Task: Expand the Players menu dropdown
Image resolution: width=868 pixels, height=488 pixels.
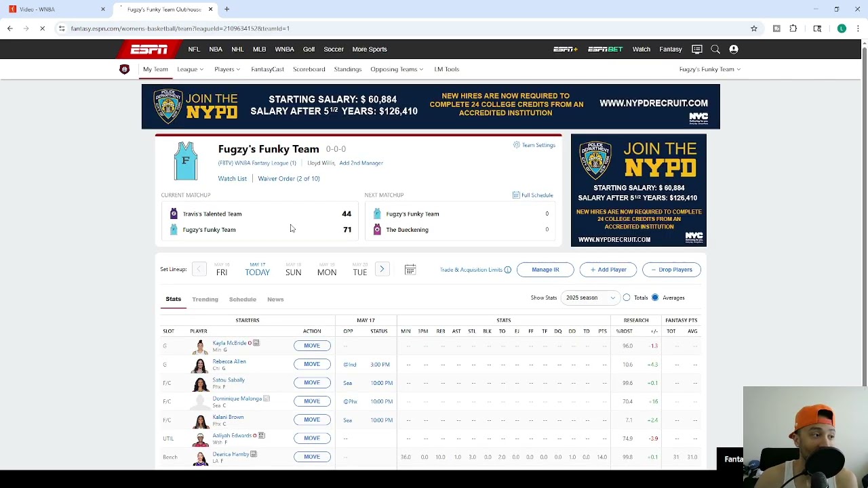Action: pos(227,69)
